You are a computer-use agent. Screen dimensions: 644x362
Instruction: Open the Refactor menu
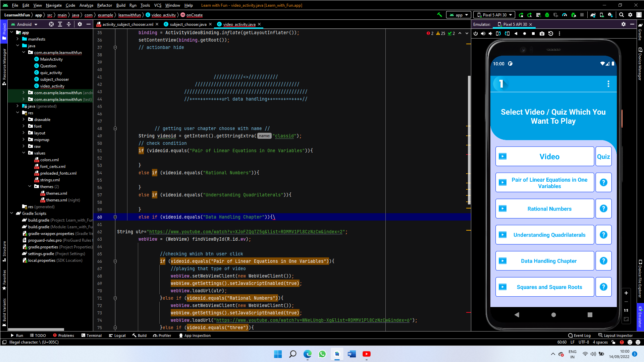[x=104, y=5]
